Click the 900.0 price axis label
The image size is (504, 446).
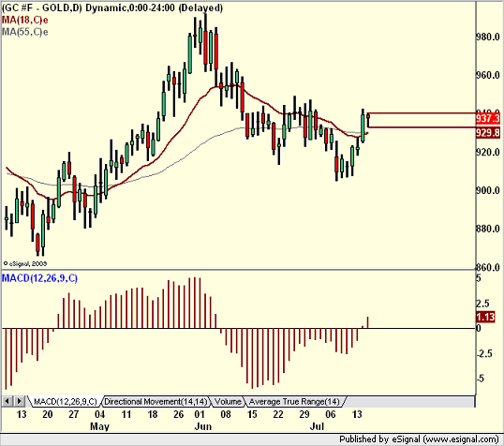pos(488,190)
